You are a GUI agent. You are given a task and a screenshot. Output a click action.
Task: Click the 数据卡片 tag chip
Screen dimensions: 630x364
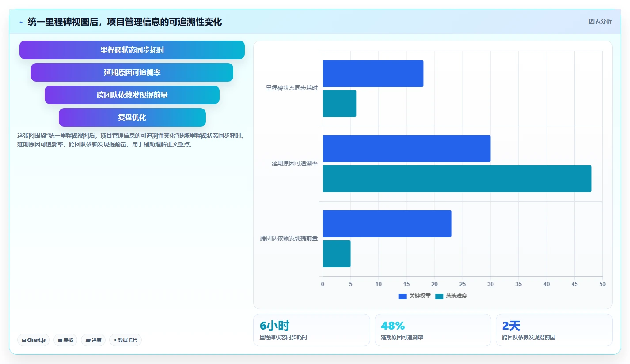pyautogui.click(x=125, y=340)
